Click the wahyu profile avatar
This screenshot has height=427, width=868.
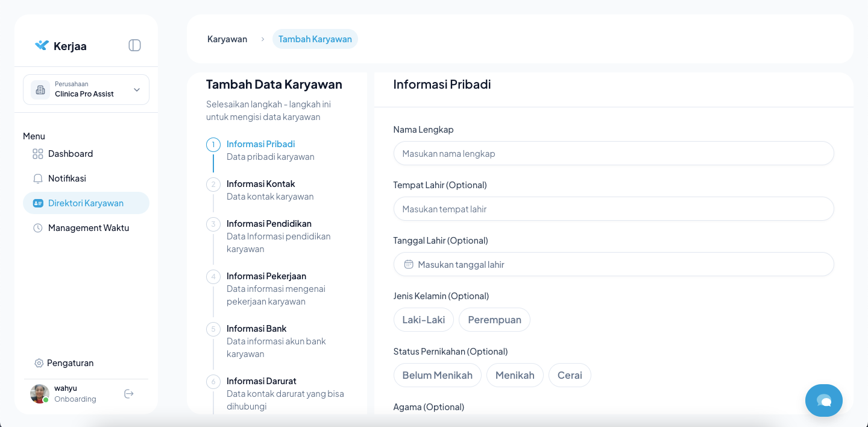pos(40,394)
